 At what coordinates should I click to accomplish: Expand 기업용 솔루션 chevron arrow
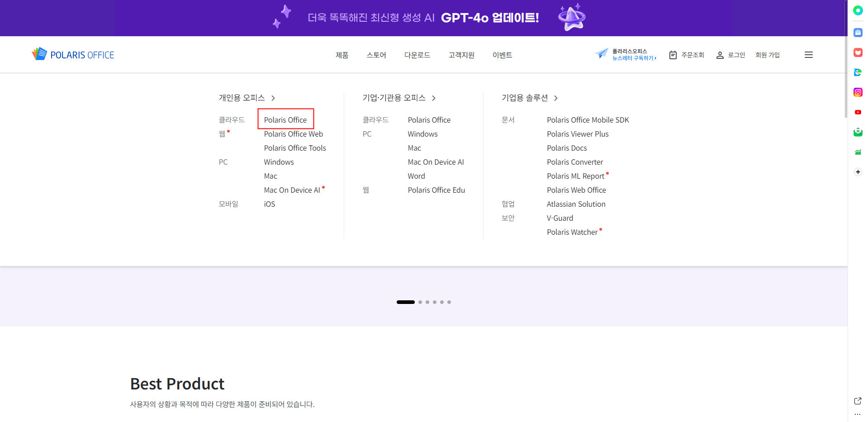click(556, 98)
